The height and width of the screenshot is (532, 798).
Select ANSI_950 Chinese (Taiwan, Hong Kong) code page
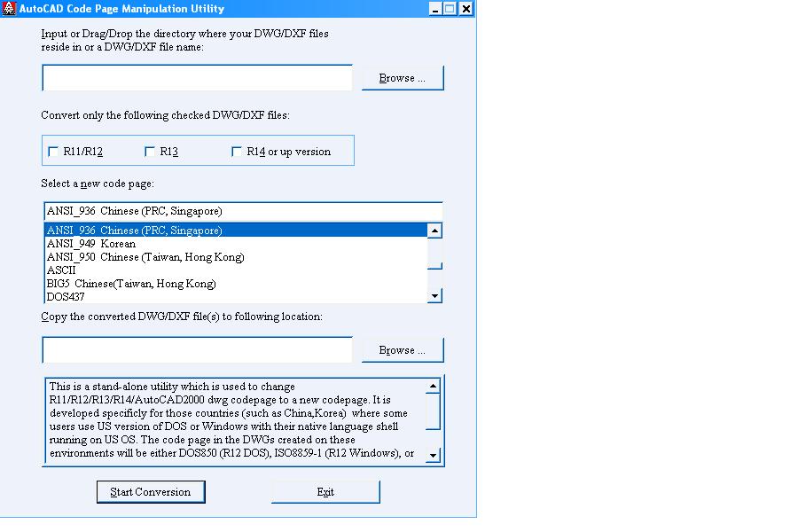click(x=236, y=256)
